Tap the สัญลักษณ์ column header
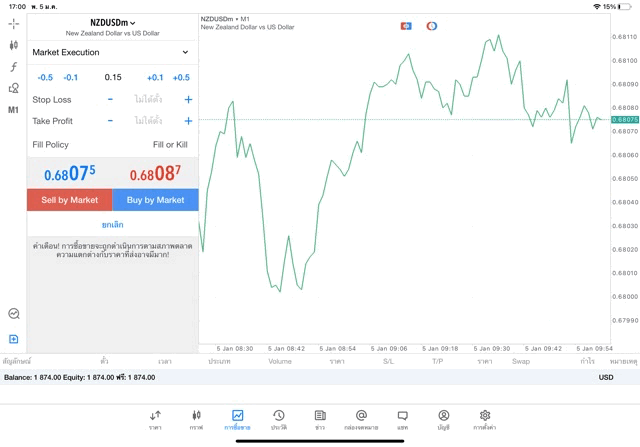 [17, 361]
